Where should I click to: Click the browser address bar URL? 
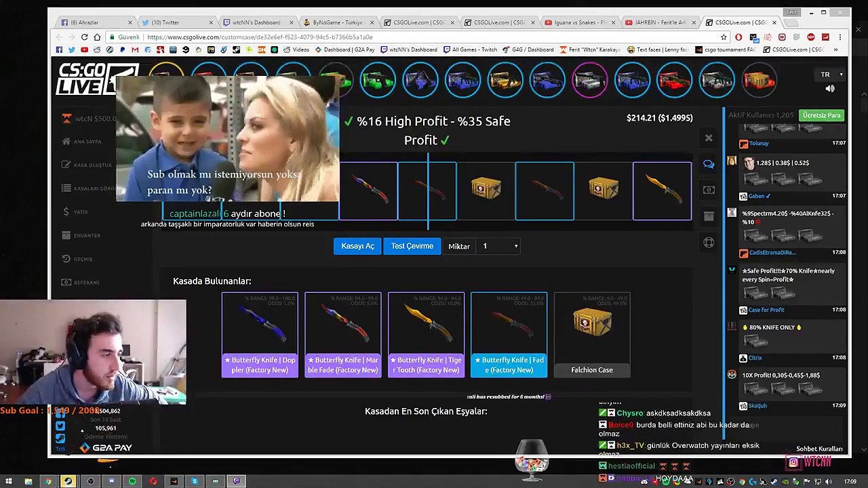(260, 37)
